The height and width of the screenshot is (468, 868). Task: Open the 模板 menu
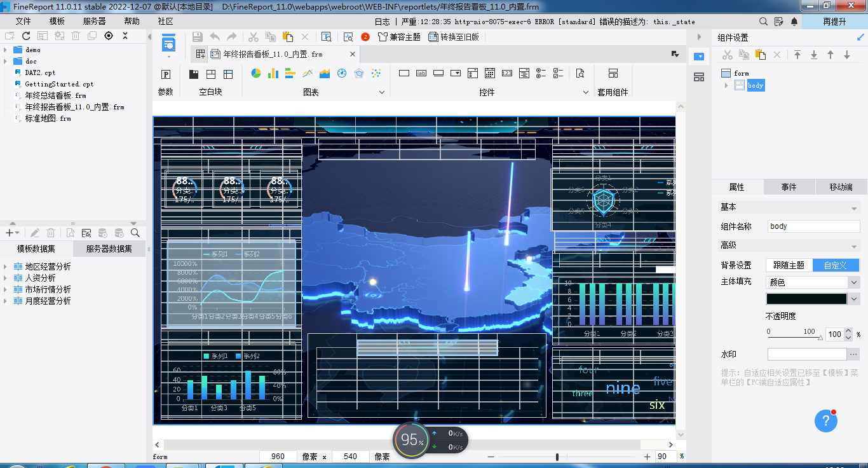[x=57, y=21]
